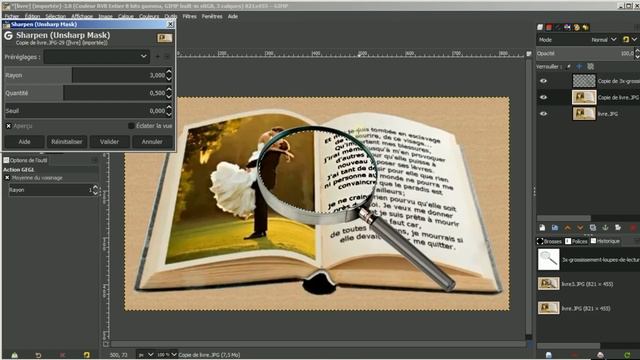Toggle the Aperçu preview checkbox
Viewport: 640px width, 360px height.
point(9,126)
